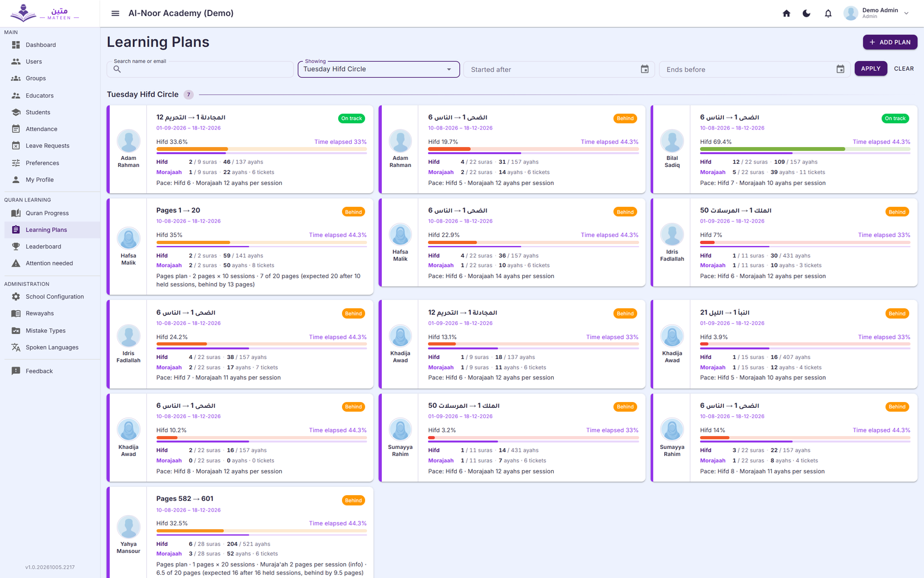Click the Leave Requests icon
The height and width of the screenshot is (578, 924).
click(16, 146)
